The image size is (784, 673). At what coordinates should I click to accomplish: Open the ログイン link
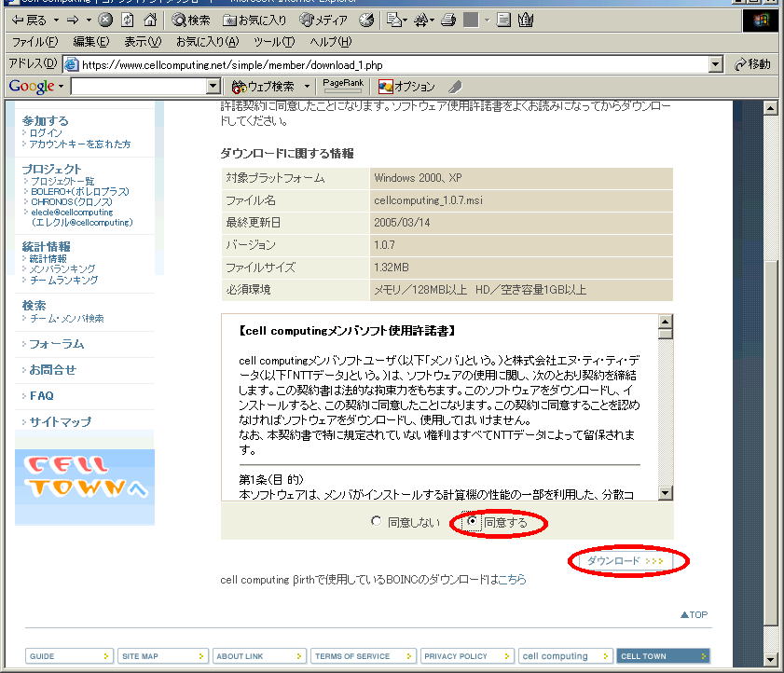coord(46,133)
